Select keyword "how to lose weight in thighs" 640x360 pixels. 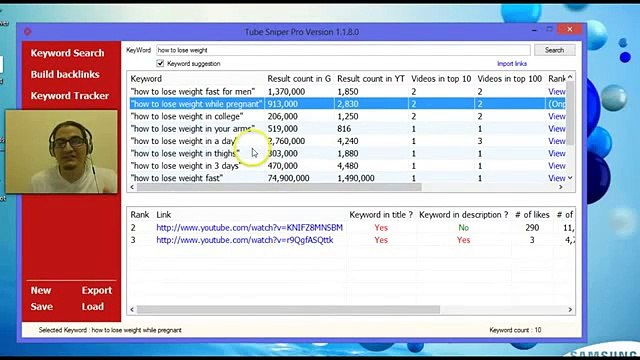coord(185,153)
